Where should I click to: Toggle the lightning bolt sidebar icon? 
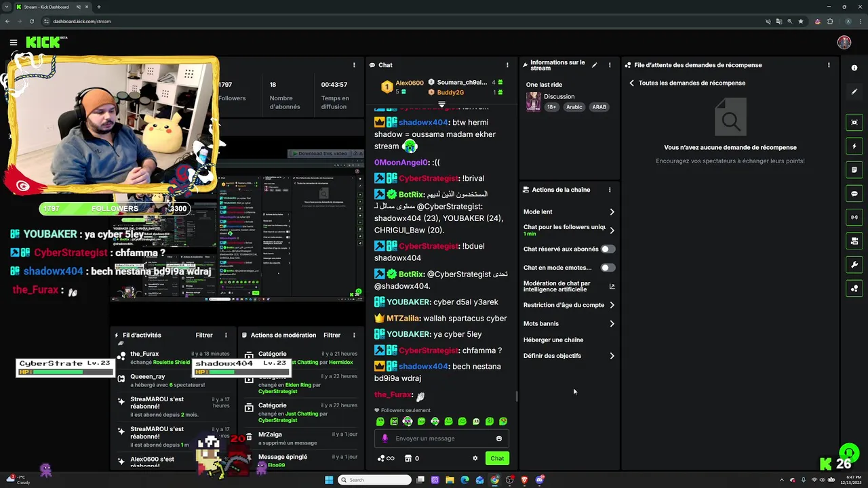tap(854, 146)
